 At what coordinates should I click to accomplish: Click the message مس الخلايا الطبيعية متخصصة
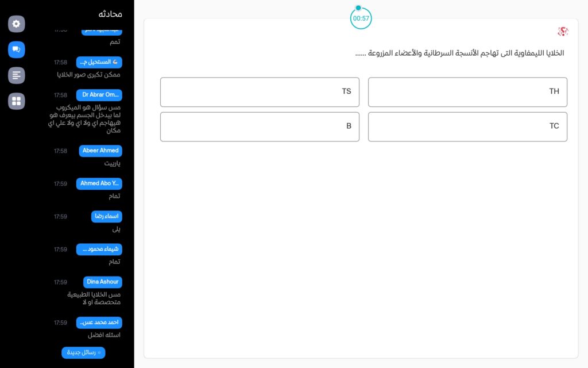94,298
